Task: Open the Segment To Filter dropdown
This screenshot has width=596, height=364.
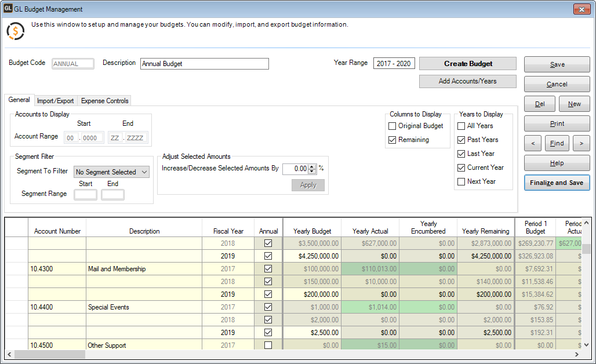Action: click(x=146, y=172)
